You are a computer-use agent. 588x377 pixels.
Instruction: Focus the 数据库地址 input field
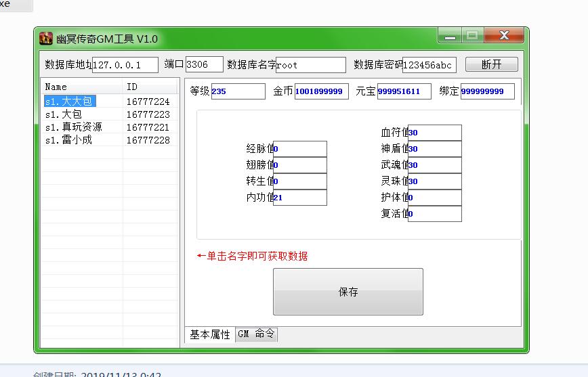pyautogui.click(x=125, y=65)
